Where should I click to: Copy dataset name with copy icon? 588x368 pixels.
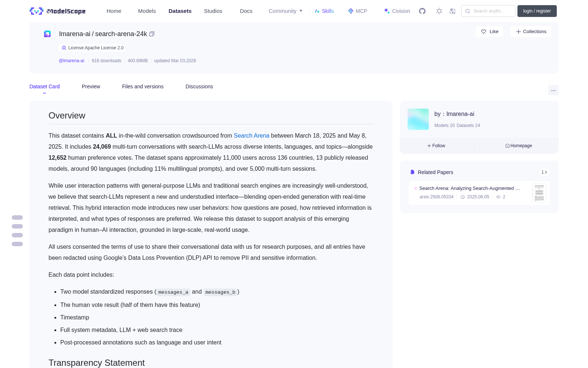click(152, 34)
